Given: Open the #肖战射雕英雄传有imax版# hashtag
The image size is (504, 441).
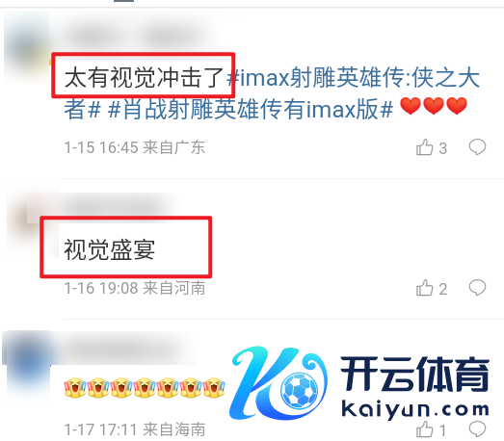Looking at the screenshot, I should (251, 109).
